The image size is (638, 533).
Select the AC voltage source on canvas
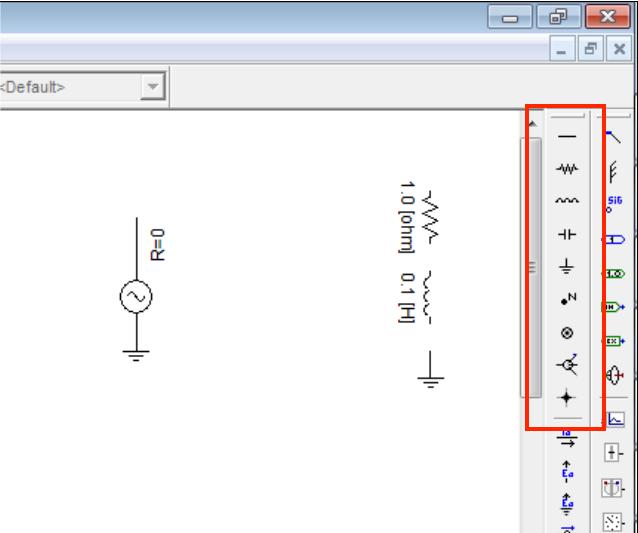pyautogui.click(x=135, y=297)
